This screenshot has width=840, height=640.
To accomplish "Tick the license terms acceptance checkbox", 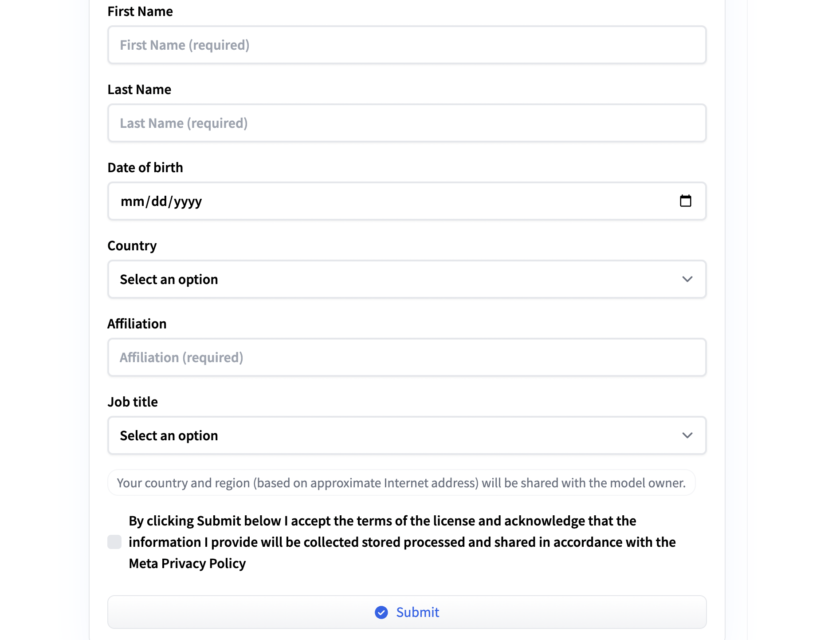I will 114,542.
